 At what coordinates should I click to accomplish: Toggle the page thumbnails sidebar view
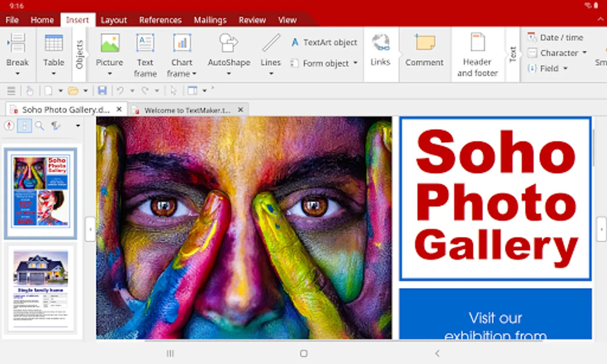pyautogui.click(x=24, y=126)
